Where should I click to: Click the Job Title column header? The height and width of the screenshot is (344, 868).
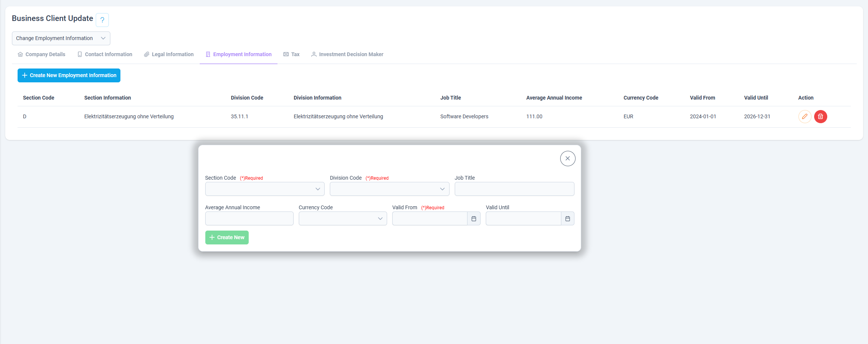pyautogui.click(x=451, y=98)
